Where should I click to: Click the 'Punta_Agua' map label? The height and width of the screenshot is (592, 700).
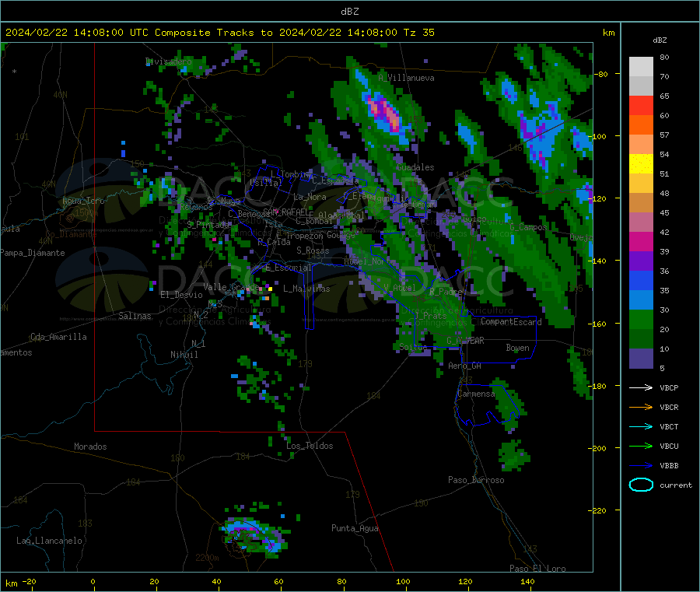355,528
